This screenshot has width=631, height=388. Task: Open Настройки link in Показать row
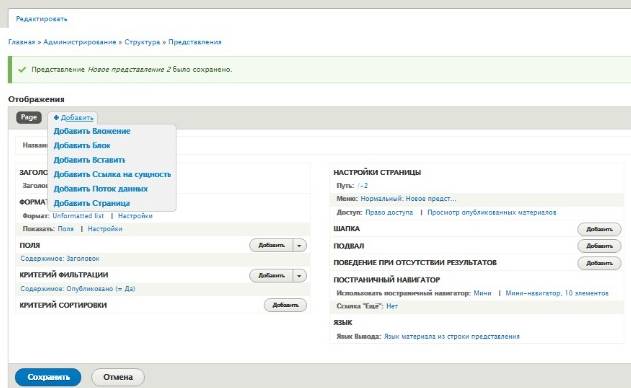coord(105,229)
